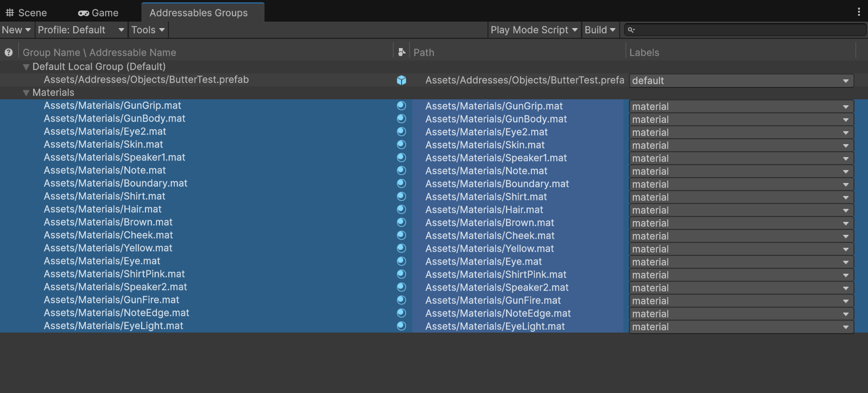The height and width of the screenshot is (393, 868).
Task: Click the Brown.mat material sphere icon
Action: pyautogui.click(x=401, y=222)
